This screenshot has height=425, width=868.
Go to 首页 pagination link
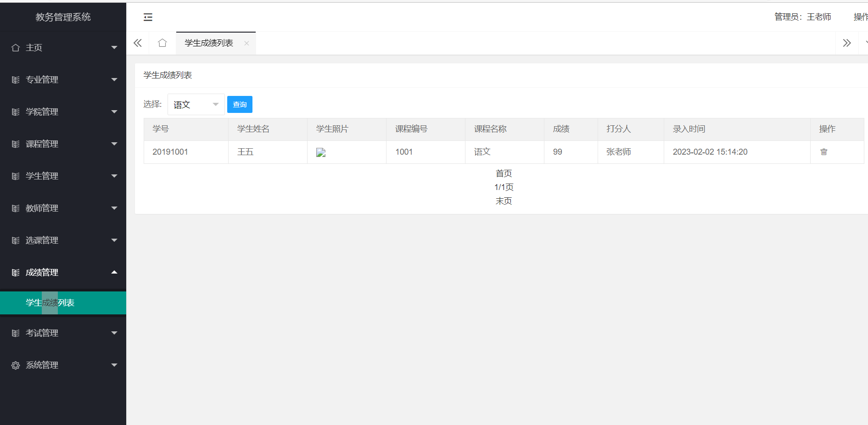point(504,173)
